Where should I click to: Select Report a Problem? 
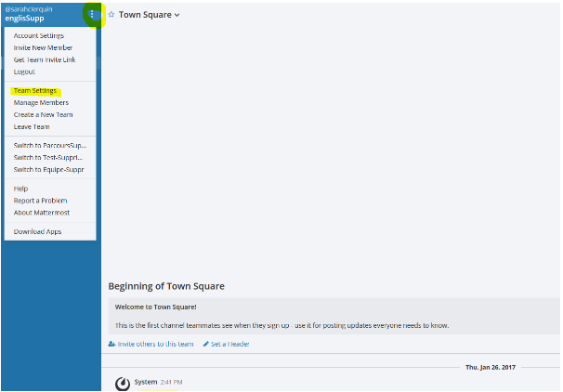(40, 201)
